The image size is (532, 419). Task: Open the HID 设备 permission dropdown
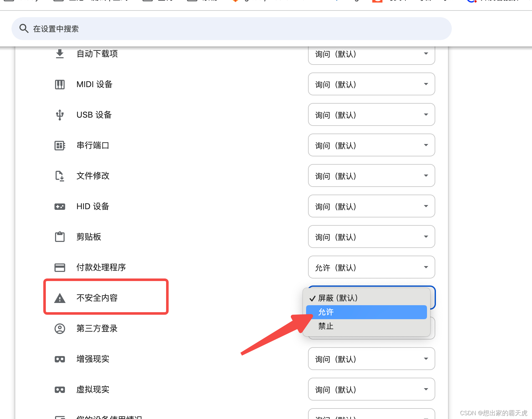371,206
